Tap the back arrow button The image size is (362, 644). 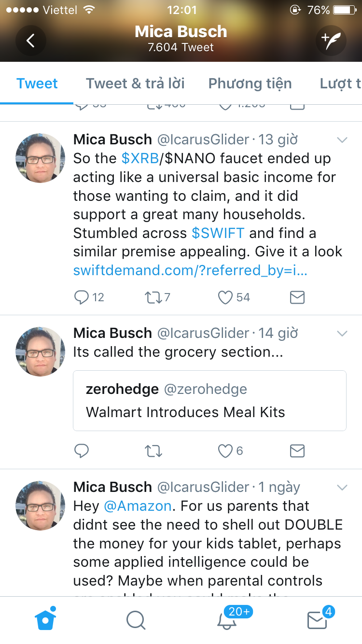(30, 41)
